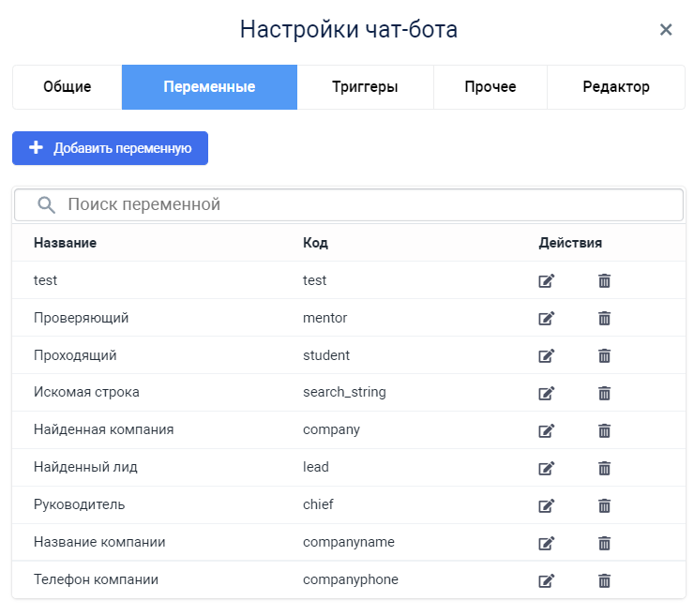
Task: Delete the company variable
Action: point(604,430)
